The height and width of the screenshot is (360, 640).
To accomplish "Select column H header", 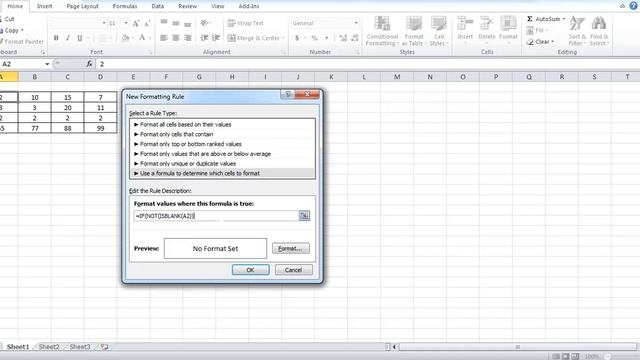I will [x=232, y=77].
